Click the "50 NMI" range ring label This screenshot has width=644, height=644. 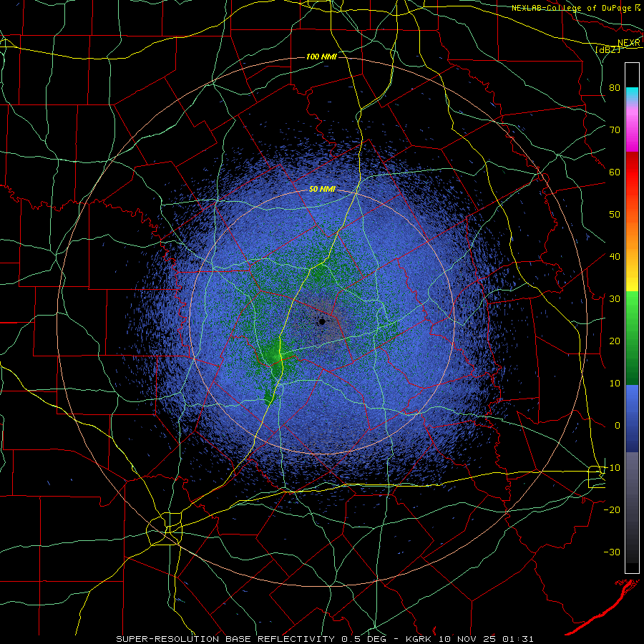pyautogui.click(x=322, y=190)
